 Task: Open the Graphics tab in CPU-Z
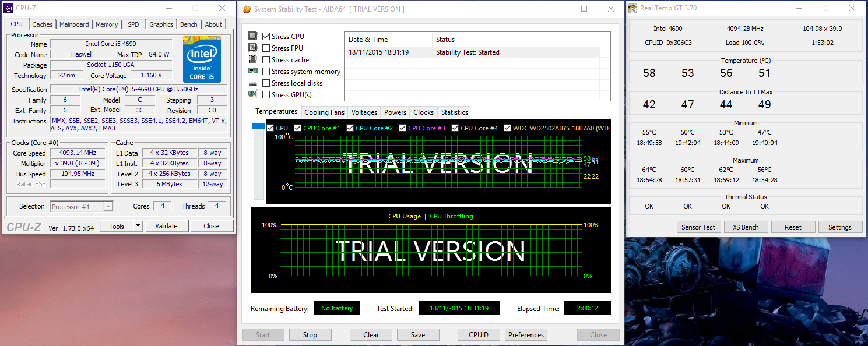tap(161, 24)
